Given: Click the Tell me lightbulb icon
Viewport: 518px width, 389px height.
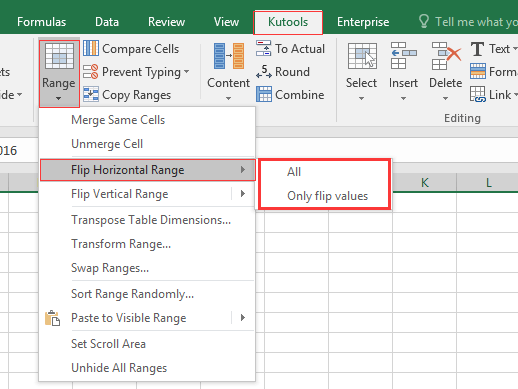Looking at the screenshot, I should tap(424, 21).
